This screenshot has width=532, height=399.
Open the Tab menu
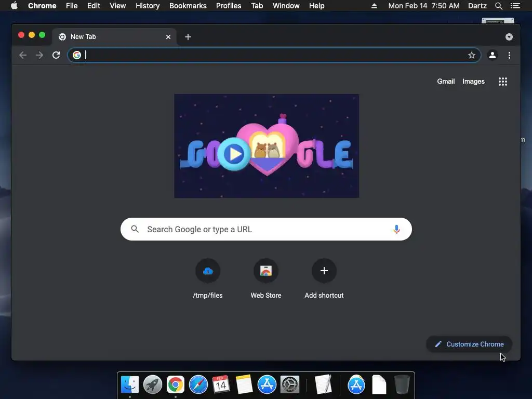pos(257,6)
